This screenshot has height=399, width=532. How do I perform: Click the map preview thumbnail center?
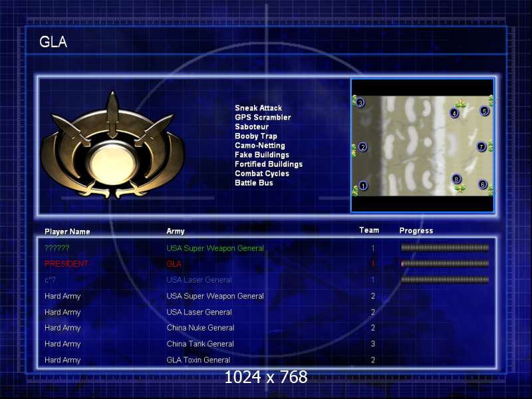click(x=422, y=146)
